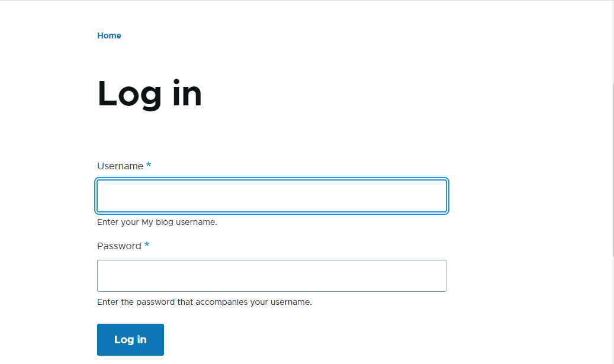Viewport: 614px width, 364px height.
Task: Click the asterisk next to Password
Action: click(147, 245)
